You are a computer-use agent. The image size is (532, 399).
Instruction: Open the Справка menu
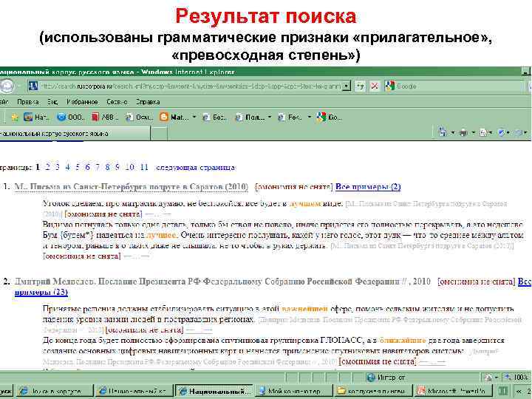pyautogui.click(x=148, y=102)
